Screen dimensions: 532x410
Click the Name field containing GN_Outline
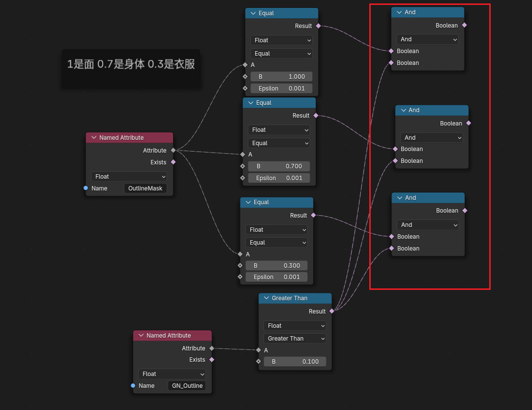(x=187, y=386)
